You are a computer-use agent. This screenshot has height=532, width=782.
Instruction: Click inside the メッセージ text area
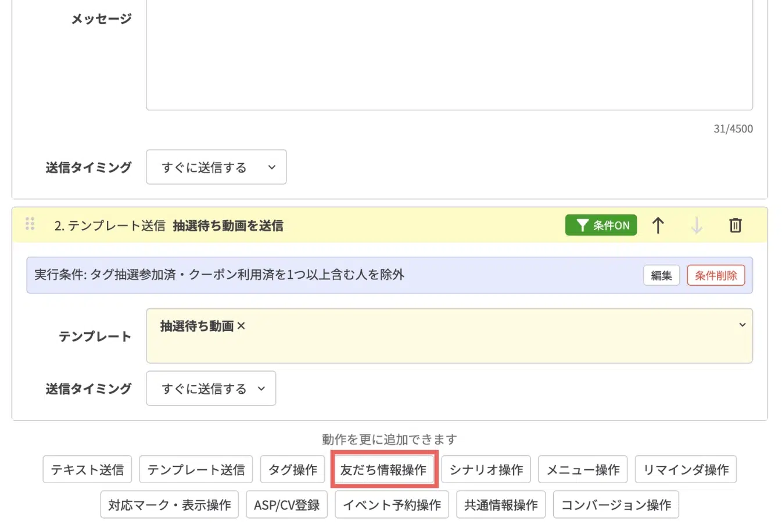tap(450, 55)
